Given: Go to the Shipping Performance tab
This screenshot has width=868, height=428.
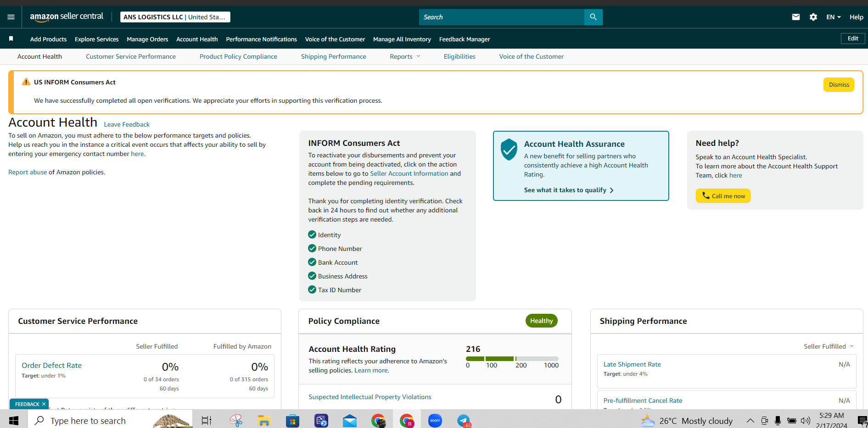Looking at the screenshot, I should tap(334, 56).
